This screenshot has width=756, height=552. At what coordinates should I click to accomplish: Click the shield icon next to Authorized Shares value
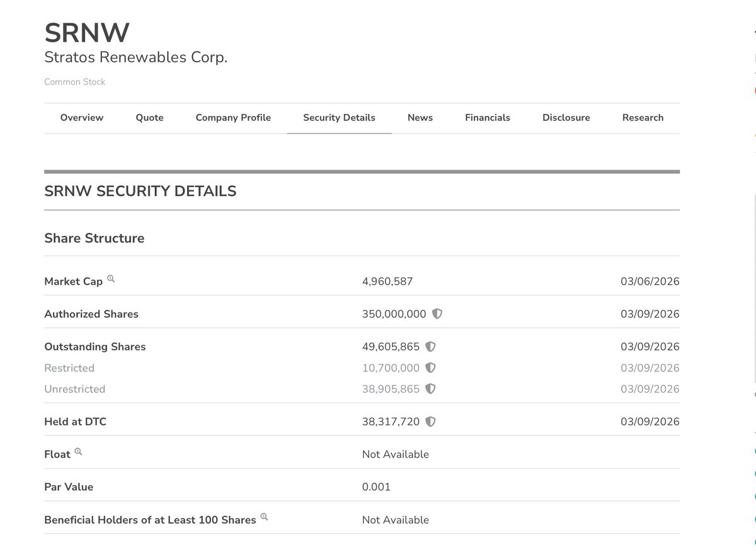click(437, 314)
